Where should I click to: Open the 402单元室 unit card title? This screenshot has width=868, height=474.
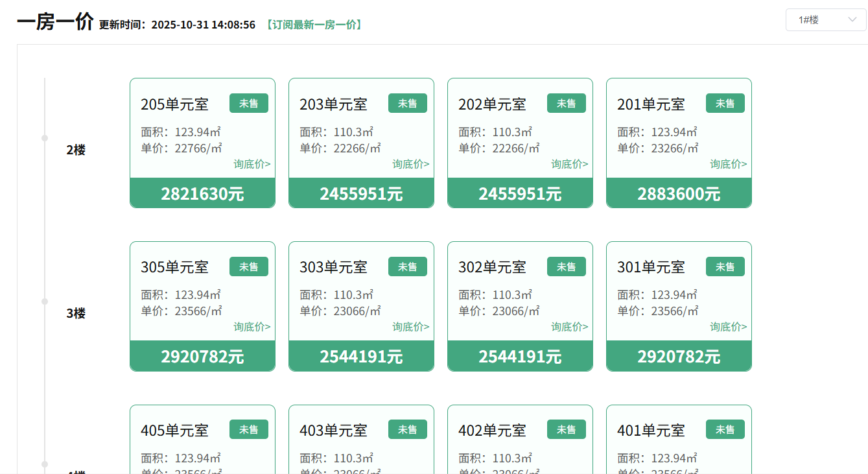point(492,430)
